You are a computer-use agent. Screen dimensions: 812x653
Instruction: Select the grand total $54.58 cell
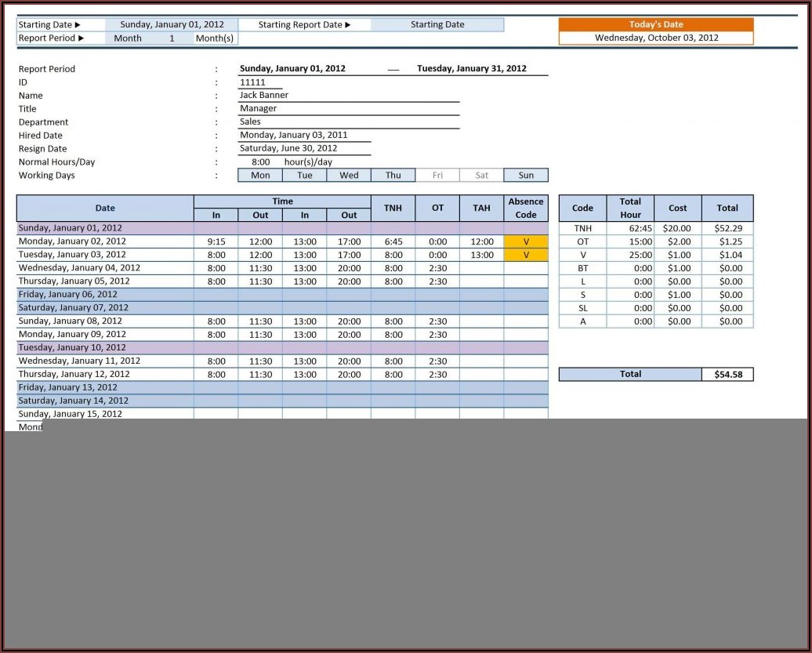[x=727, y=375]
